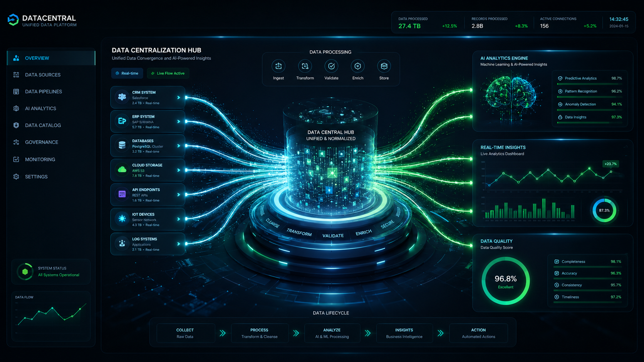Screen dimensions: 644x362
Task: Toggle the Live Flow Active pill
Action: tap(168, 73)
